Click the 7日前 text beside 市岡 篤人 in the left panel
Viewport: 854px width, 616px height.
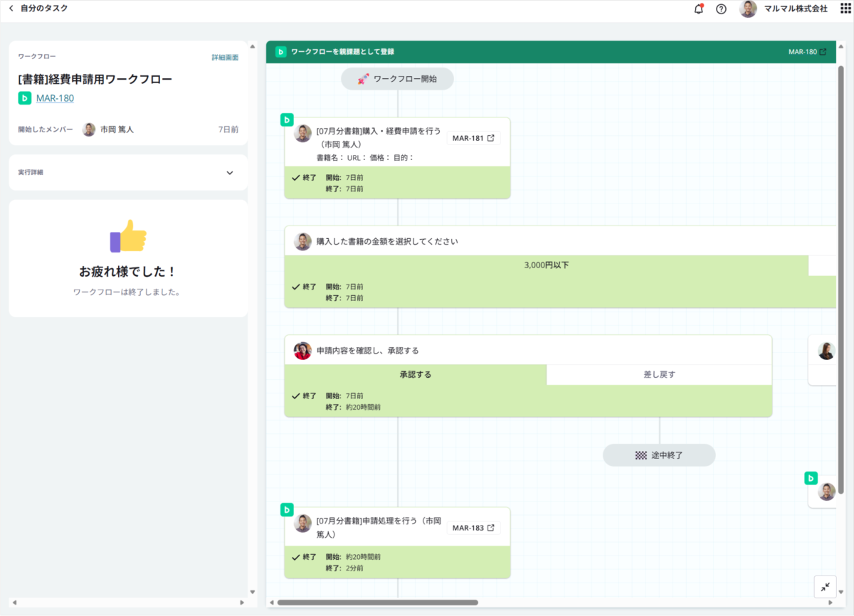[x=228, y=129]
